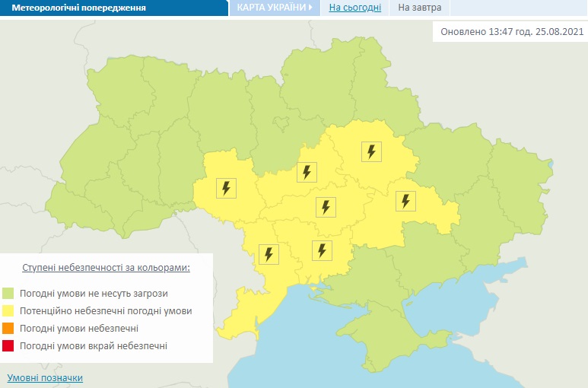The image size is (588, 388).
Task: Click the Ступені небезпечності за кольорами heading
Action: (106, 268)
